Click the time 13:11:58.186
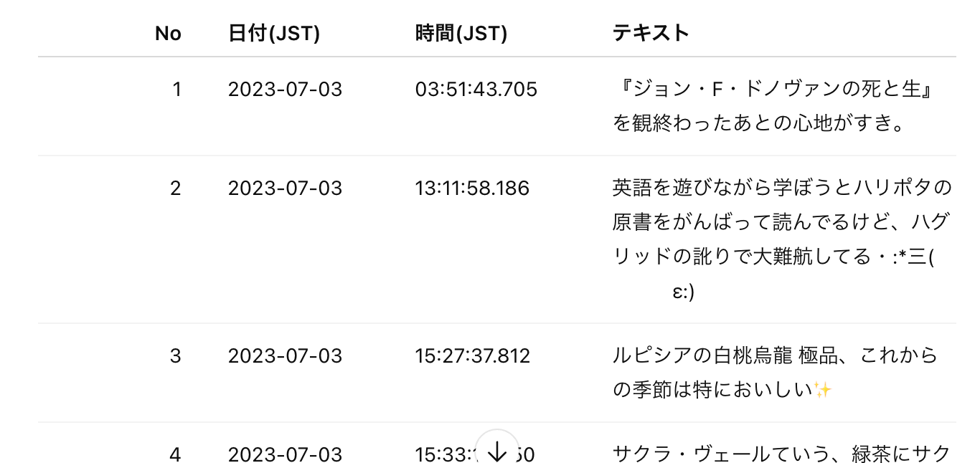 tap(472, 188)
